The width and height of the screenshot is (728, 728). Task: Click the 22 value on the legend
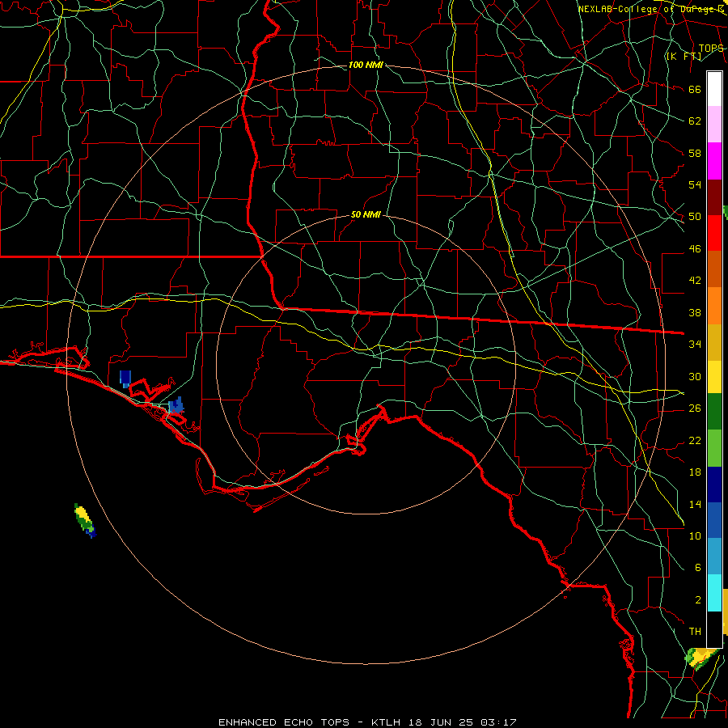point(695,441)
